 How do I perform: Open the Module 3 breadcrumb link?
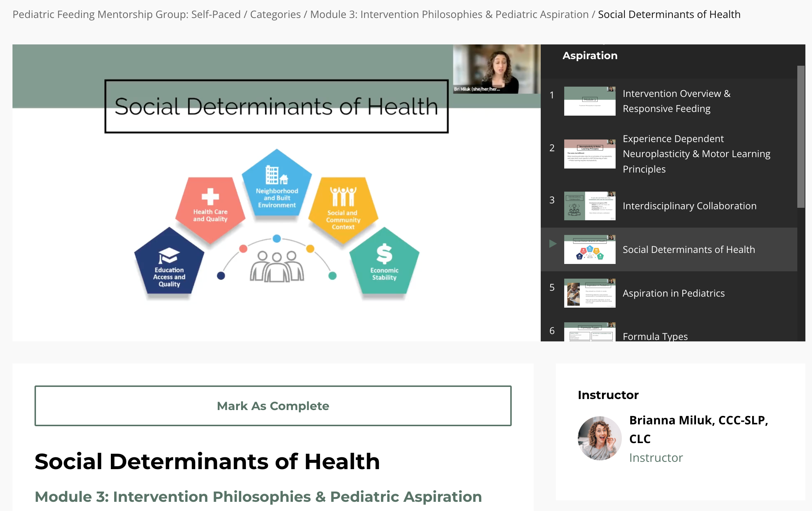[449, 14]
